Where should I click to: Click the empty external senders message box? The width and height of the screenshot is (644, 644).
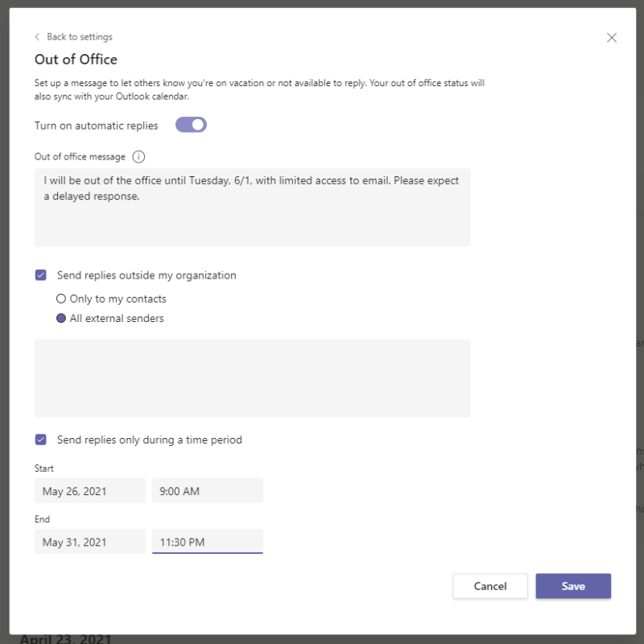(252, 377)
